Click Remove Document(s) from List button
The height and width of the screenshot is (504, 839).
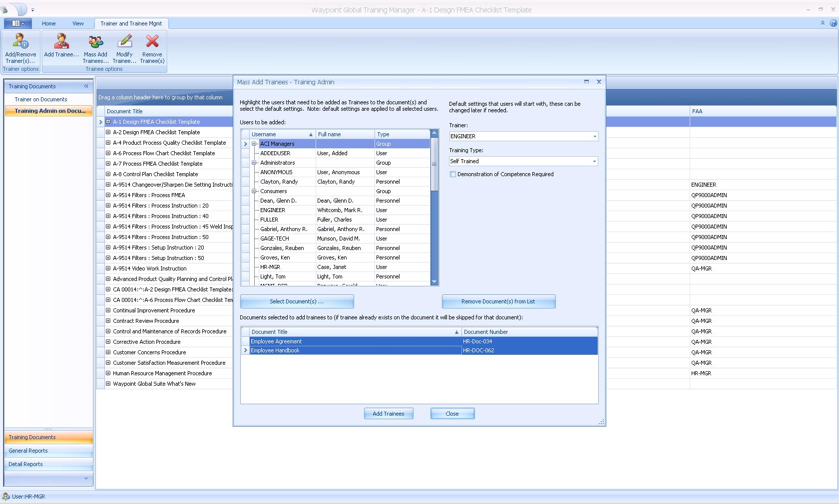click(x=498, y=301)
